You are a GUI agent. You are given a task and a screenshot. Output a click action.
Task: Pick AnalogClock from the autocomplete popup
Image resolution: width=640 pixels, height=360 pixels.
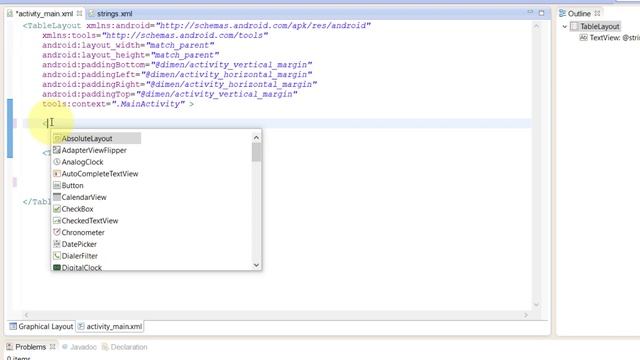[82, 162]
